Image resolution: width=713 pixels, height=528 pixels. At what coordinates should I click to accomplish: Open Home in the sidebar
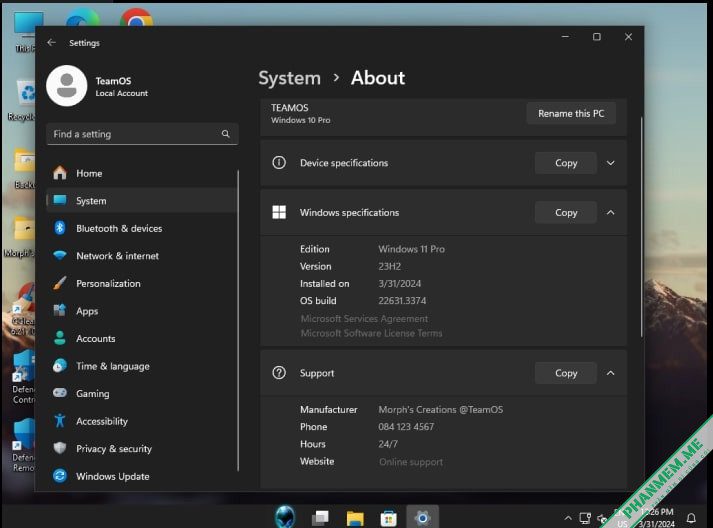point(142,173)
